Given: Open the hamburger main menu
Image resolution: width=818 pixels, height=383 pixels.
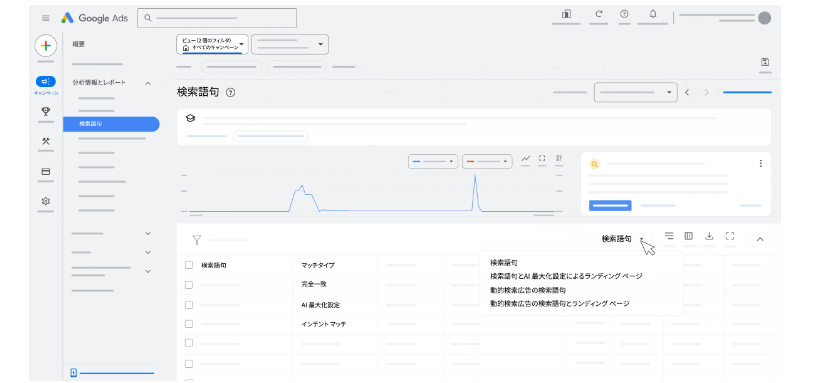Looking at the screenshot, I should tap(46, 18).
